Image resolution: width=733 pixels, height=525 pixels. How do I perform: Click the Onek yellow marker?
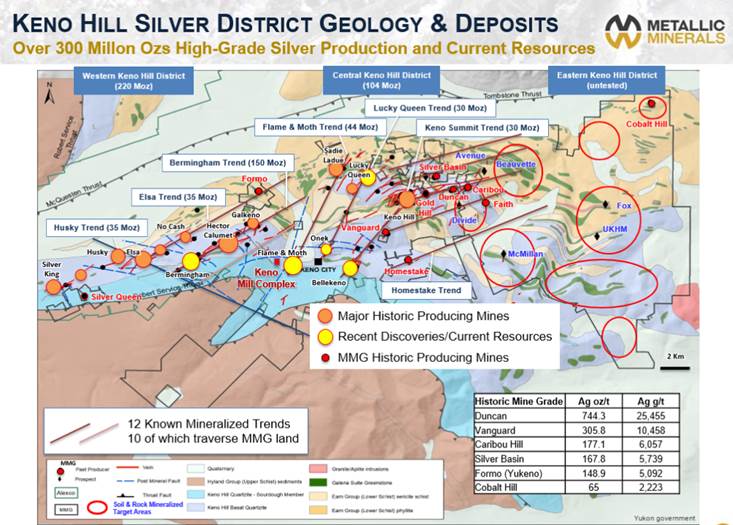coord(326,249)
